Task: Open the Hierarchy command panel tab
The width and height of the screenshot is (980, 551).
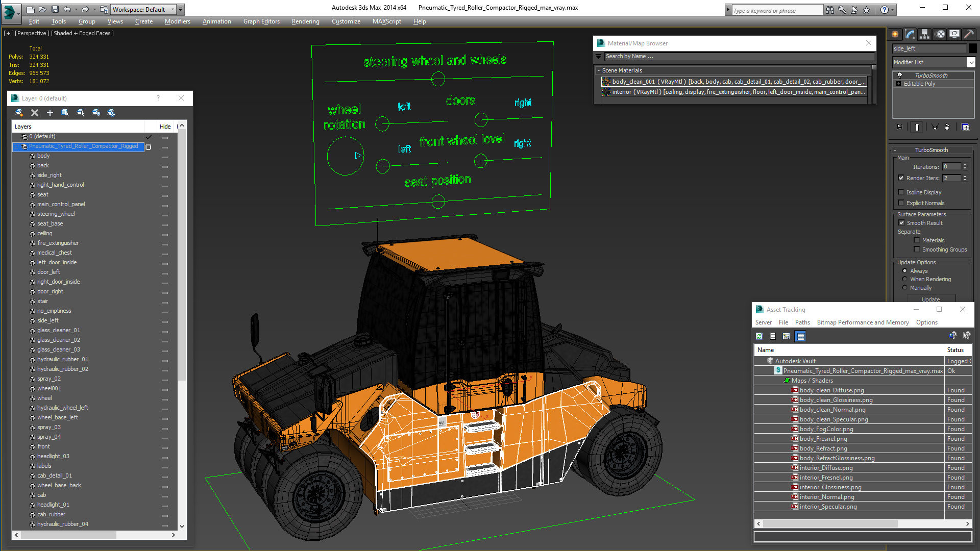Action: tap(925, 34)
